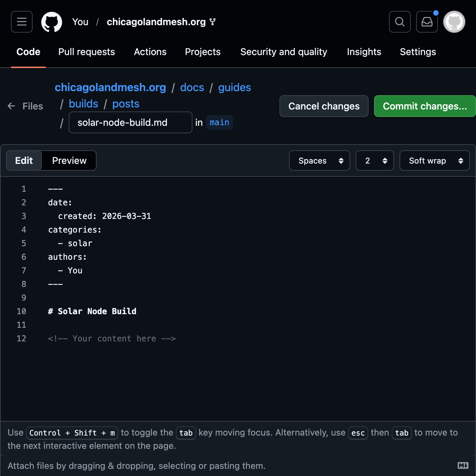
Task: Click the Cancel changes button
Action: click(x=324, y=106)
